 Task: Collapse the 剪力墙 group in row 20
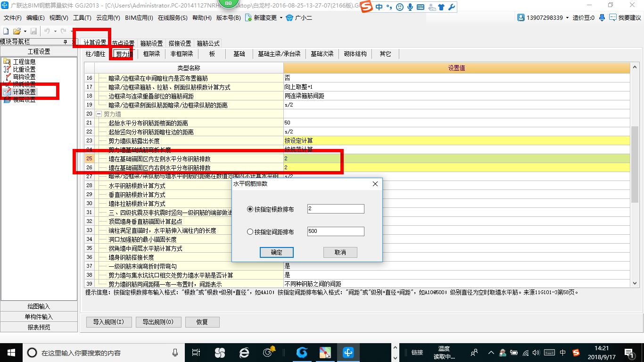pyautogui.click(x=99, y=114)
